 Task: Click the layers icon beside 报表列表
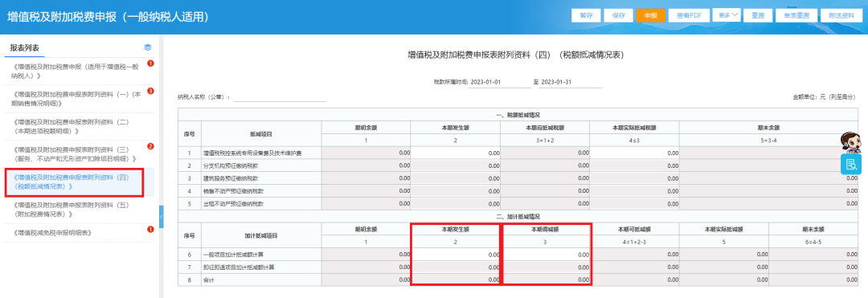(x=148, y=47)
